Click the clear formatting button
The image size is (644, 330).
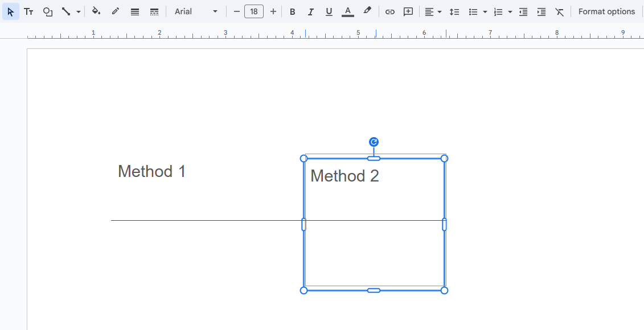(x=559, y=11)
